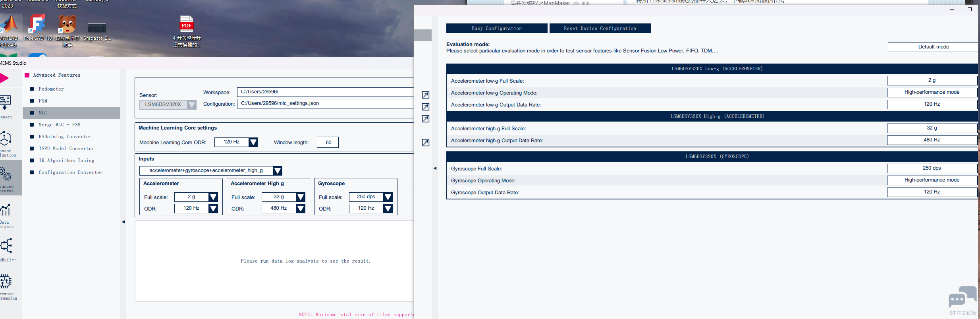Viewport: 980px width, 319px height.
Task: Open the Inputs sensor combination dropdown
Action: pyautogui.click(x=278, y=171)
